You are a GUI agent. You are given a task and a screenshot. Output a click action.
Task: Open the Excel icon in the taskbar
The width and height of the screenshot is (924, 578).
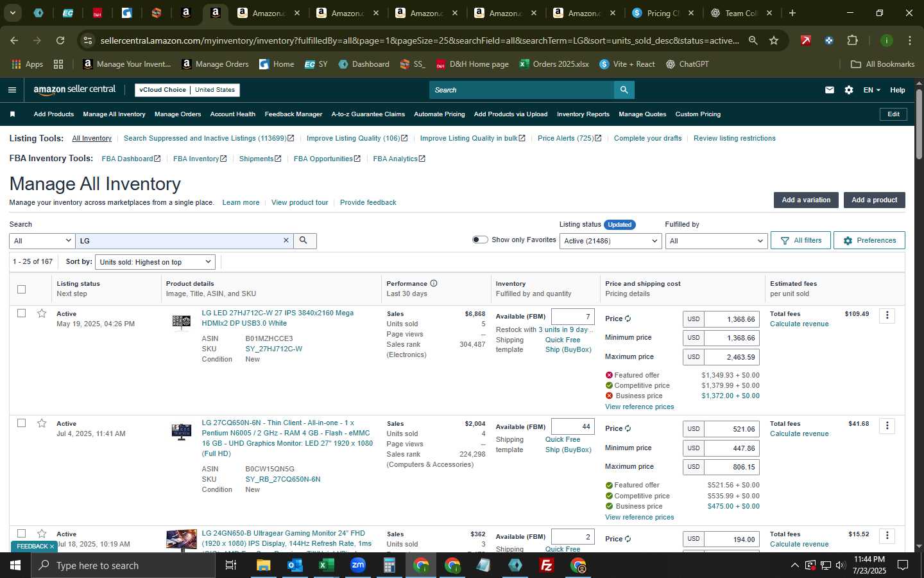(x=326, y=565)
